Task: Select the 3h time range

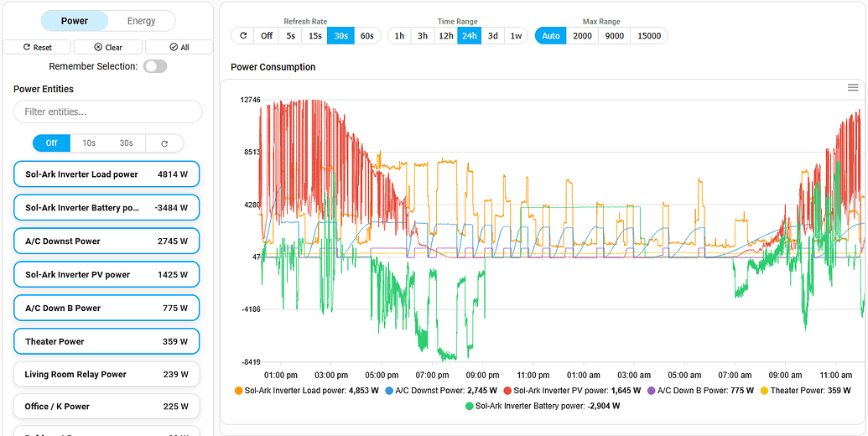Action: click(423, 35)
